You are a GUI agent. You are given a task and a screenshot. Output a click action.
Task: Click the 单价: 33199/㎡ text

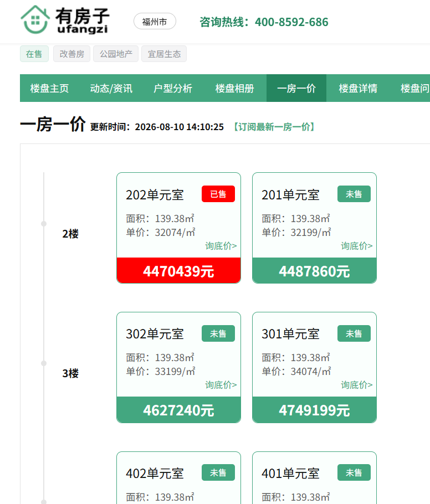click(161, 372)
